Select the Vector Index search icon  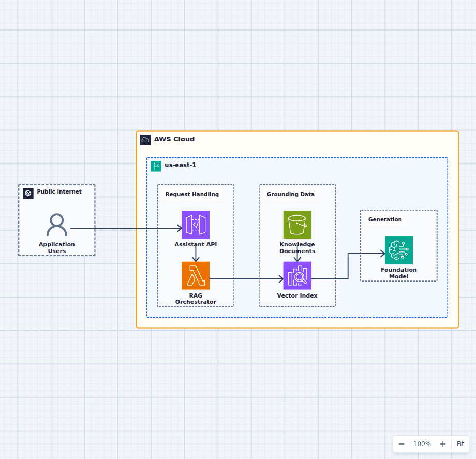click(x=297, y=276)
